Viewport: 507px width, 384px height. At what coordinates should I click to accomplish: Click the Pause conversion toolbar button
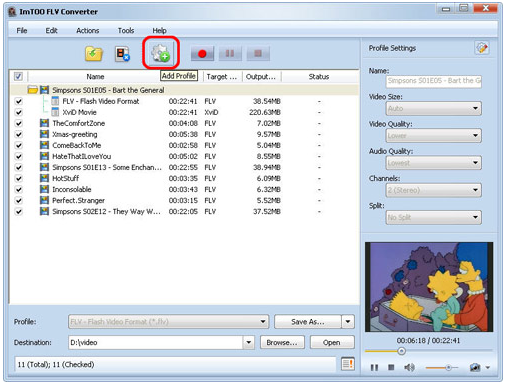click(x=230, y=53)
